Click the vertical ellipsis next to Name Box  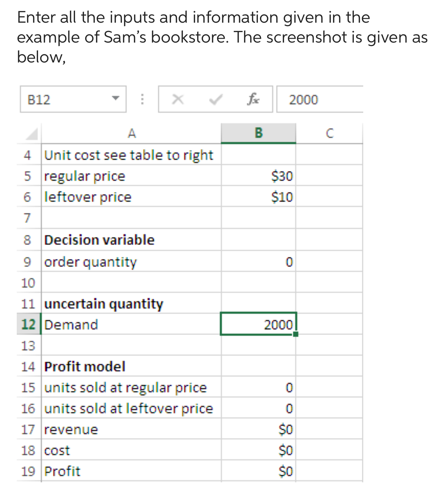(142, 99)
